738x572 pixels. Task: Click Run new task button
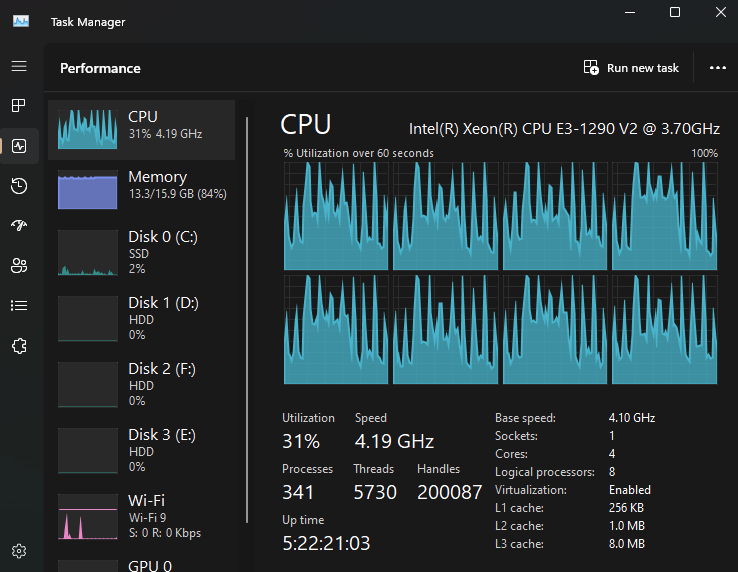click(x=631, y=68)
